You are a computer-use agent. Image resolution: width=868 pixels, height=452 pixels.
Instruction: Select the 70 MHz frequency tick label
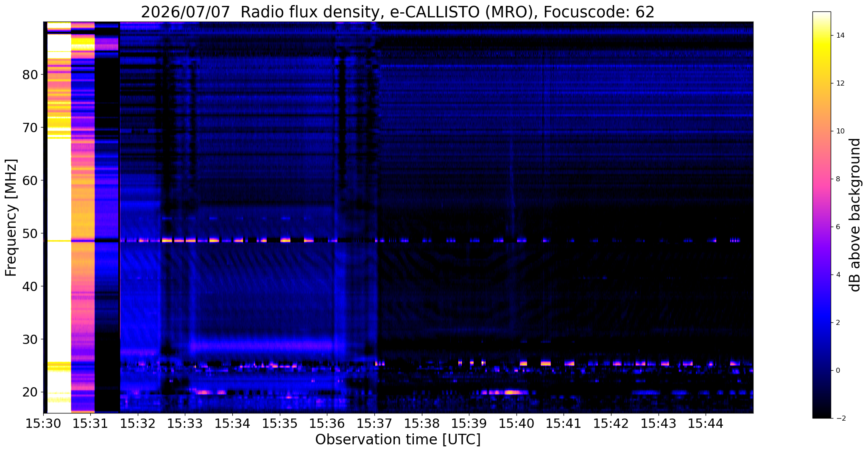30,128
